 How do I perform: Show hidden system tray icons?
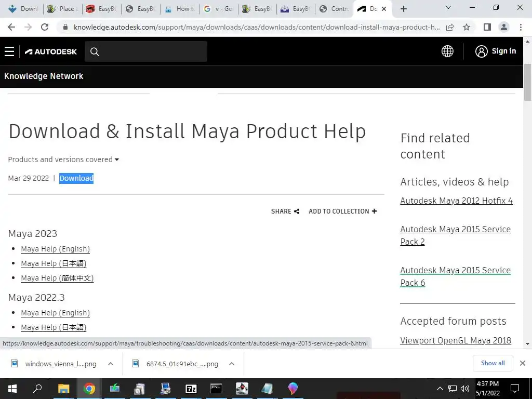coord(440,389)
